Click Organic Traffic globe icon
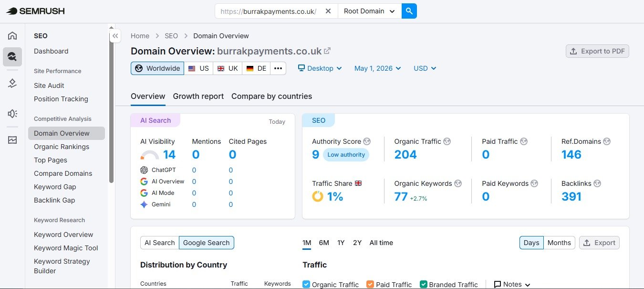The image size is (644, 289). pyautogui.click(x=447, y=141)
